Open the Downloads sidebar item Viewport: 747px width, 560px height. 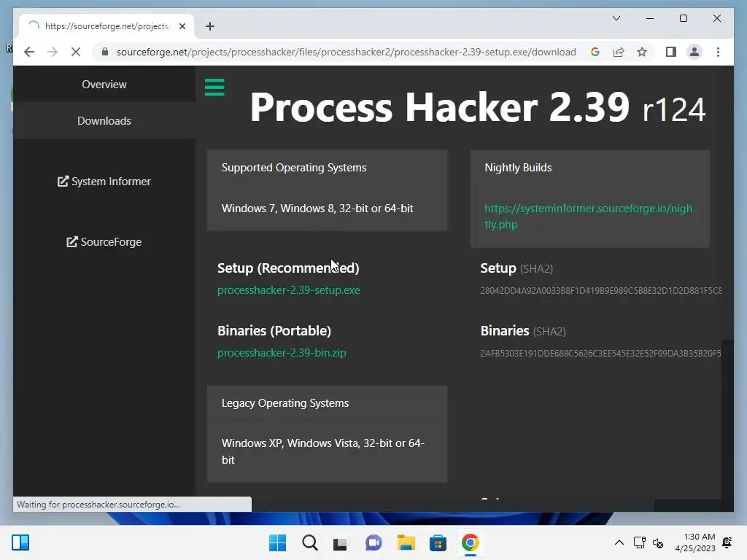tap(104, 121)
